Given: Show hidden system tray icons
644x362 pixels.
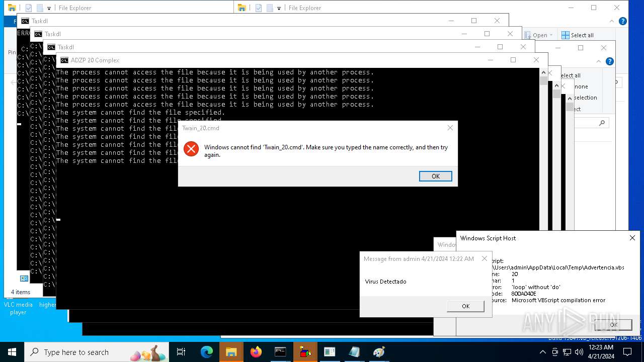Looking at the screenshot, I should pos(543,352).
